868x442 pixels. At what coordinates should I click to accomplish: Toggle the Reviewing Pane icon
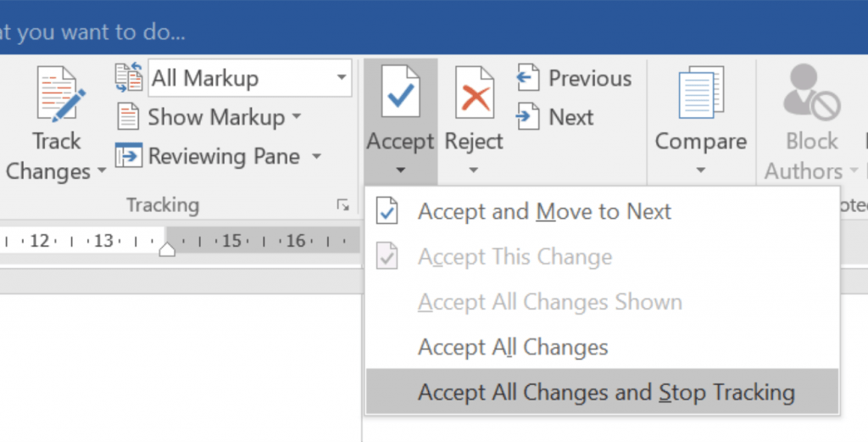pos(128,156)
